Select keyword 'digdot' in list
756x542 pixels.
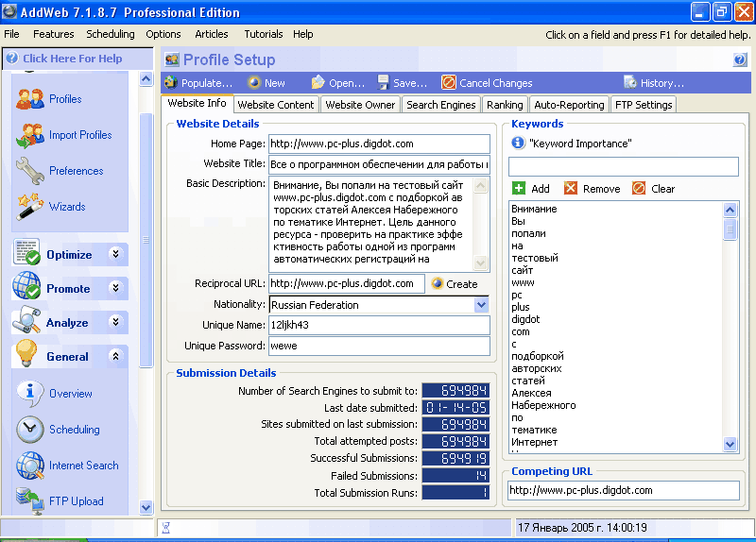525,319
